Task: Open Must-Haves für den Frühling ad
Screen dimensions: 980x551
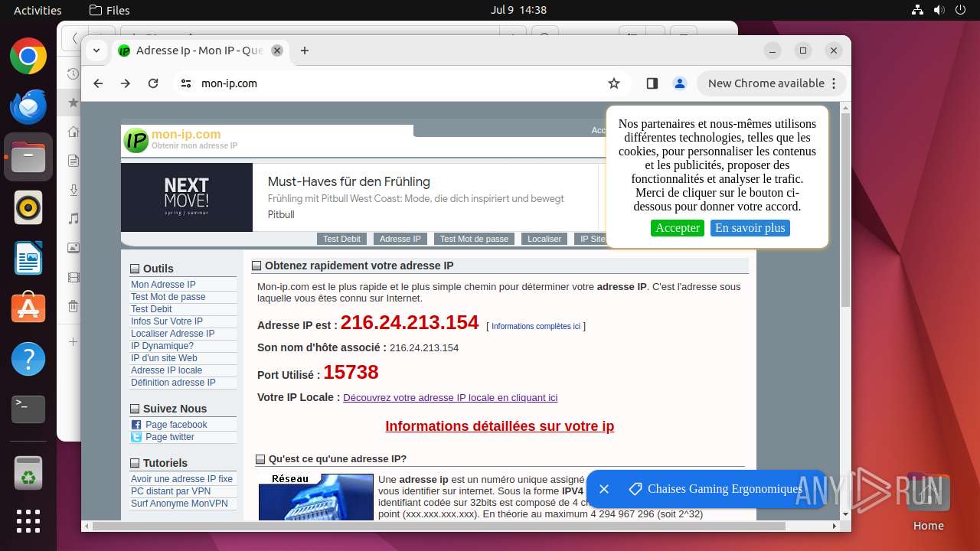Action: pyautogui.click(x=349, y=182)
